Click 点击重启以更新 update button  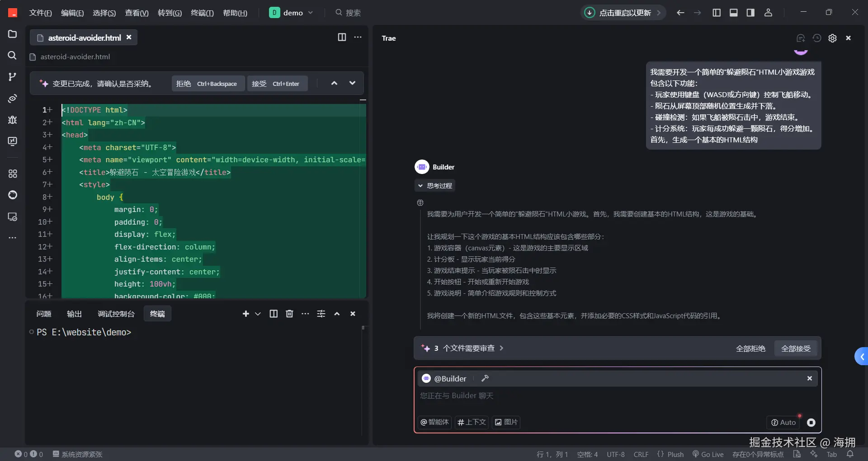pyautogui.click(x=623, y=13)
